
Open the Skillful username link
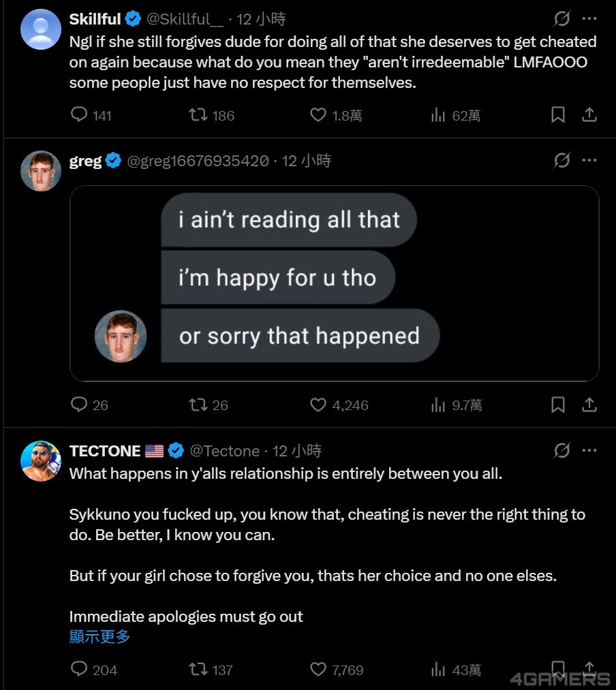95,19
